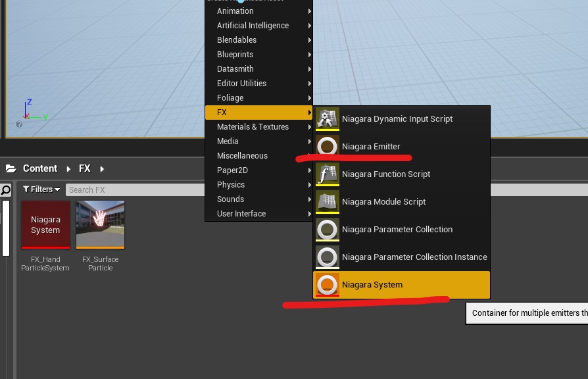Select the FX_SurfaceParticle asset thumbnail

pyautogui.click(x=100, y=225)
